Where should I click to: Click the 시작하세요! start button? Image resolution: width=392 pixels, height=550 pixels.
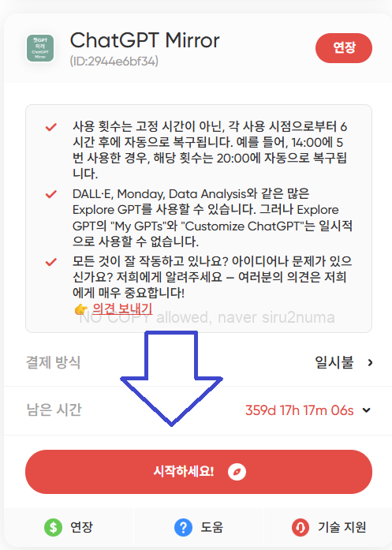(x=199, y=472)
